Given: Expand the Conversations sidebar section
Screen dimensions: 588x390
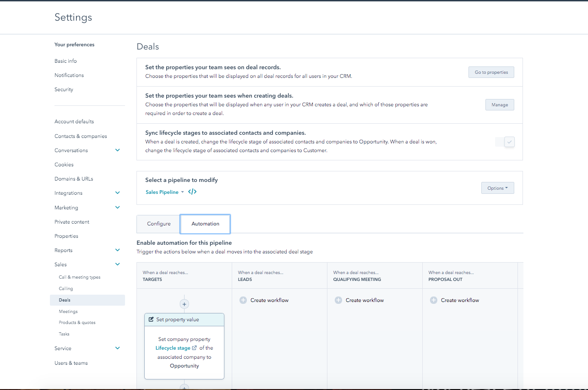Looking at the screenshot, I should (x=118, y=150).
